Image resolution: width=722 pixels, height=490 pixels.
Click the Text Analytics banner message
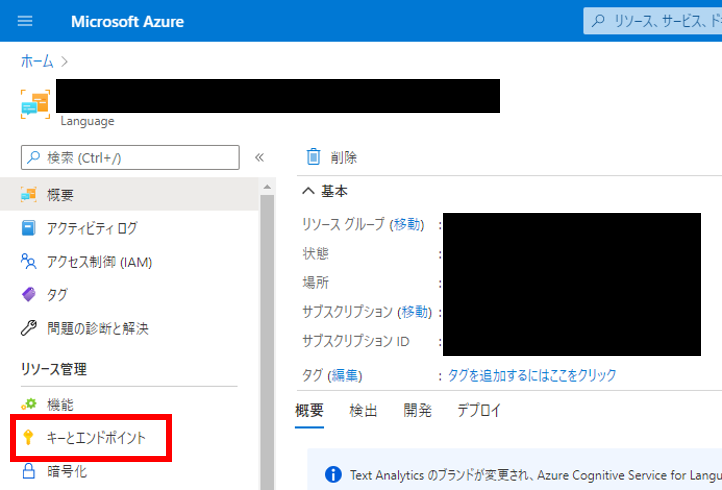536,475
